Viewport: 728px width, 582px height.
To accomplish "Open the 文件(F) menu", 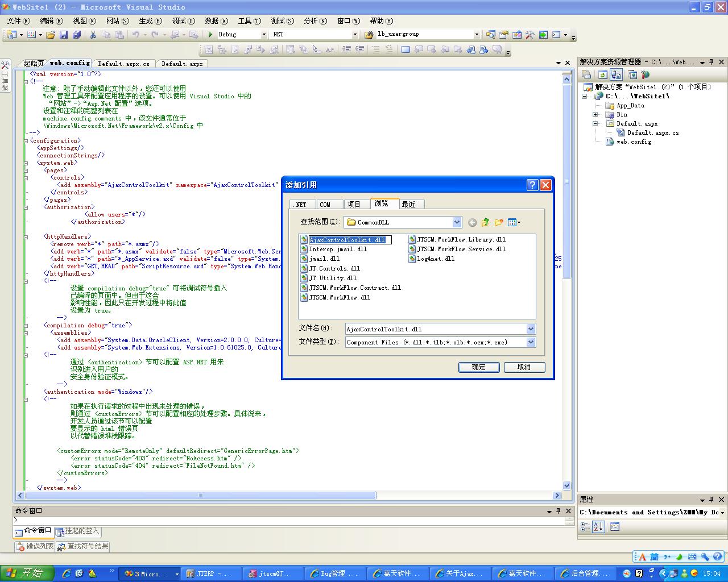I will (x=19, y=20).
